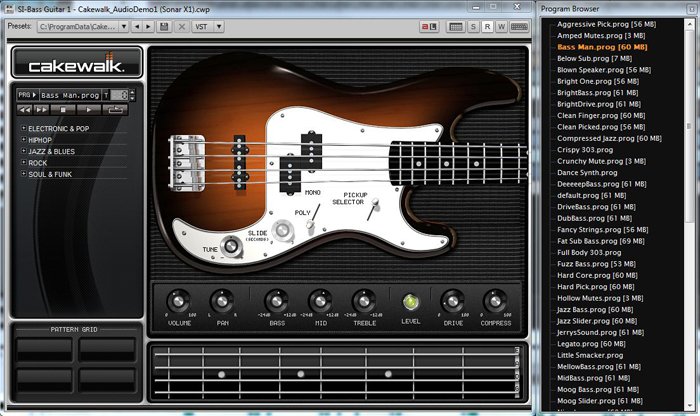Click the Pan knob
The image size is (700, 416).
222,301
